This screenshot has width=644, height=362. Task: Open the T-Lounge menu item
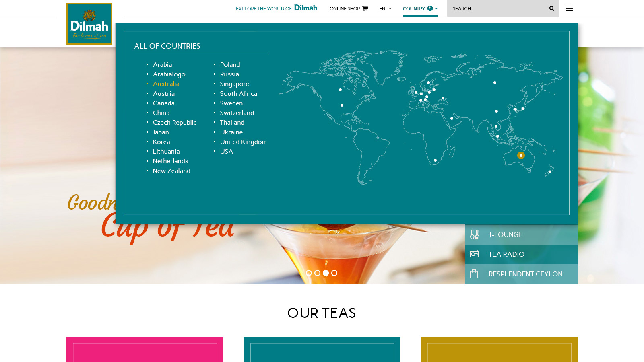(521, 234)
